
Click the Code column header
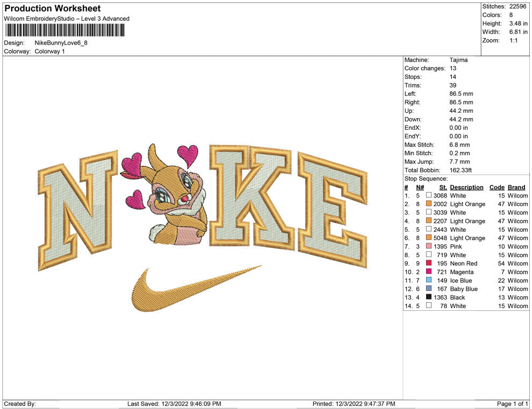497,187
